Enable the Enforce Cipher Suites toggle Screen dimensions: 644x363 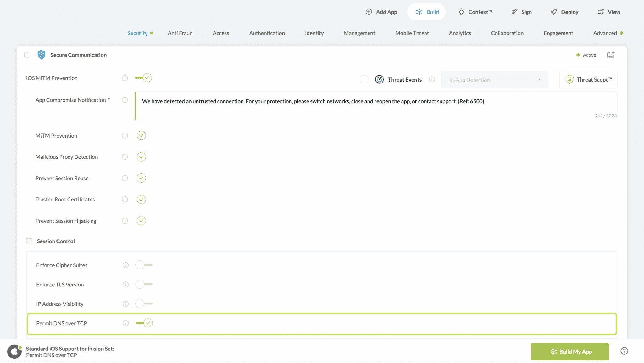pos(144,265)
